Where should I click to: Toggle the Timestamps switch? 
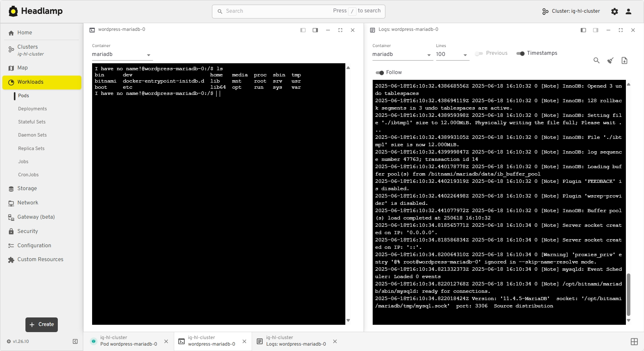(x=521, y=53)
